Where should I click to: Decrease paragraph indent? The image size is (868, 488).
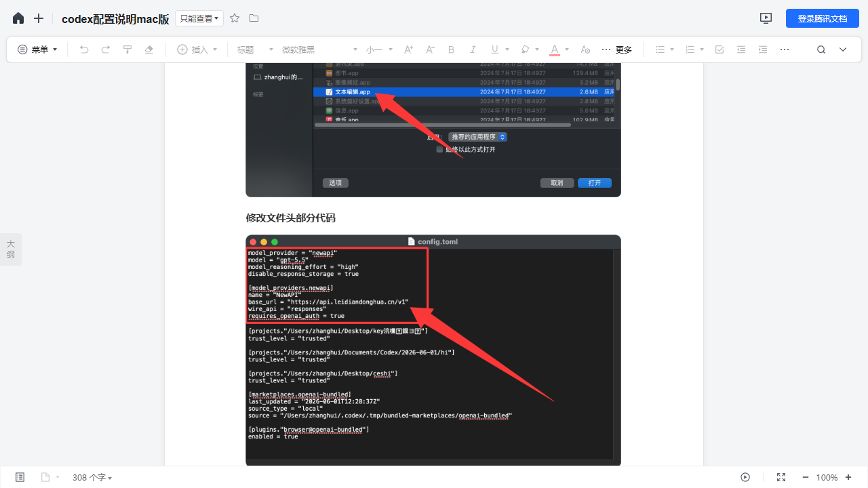(x=741, y=49)
